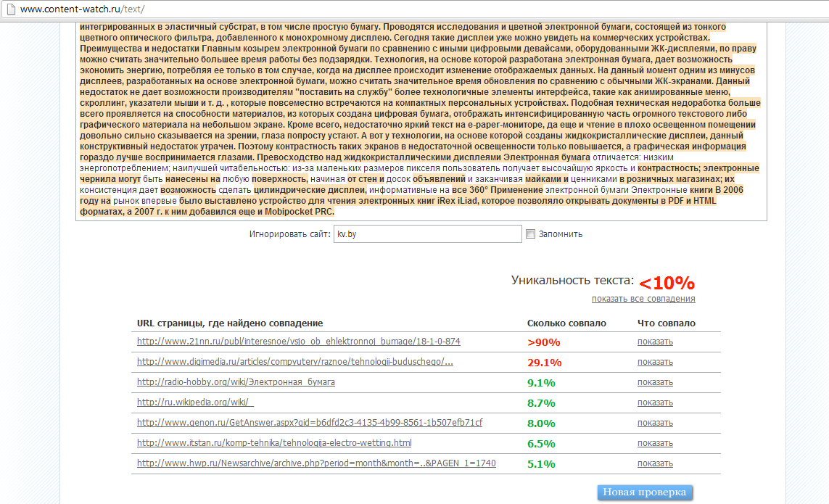This screenshot has height=504, width=829.
Task: Open the genon.ru GetAnswer link
Action: coord(309,423)
